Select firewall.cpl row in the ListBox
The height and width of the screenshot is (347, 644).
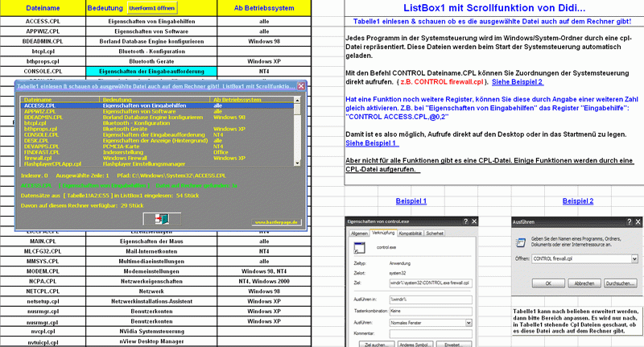click(157, 158)
